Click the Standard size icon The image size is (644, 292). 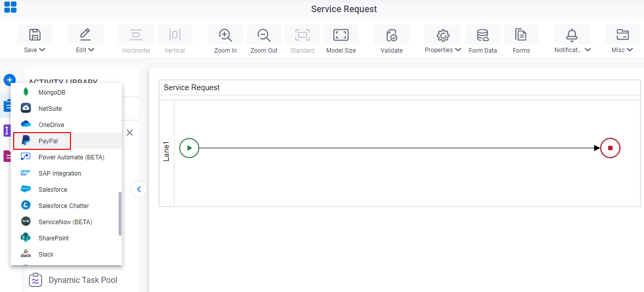click(x=302, y=35)
